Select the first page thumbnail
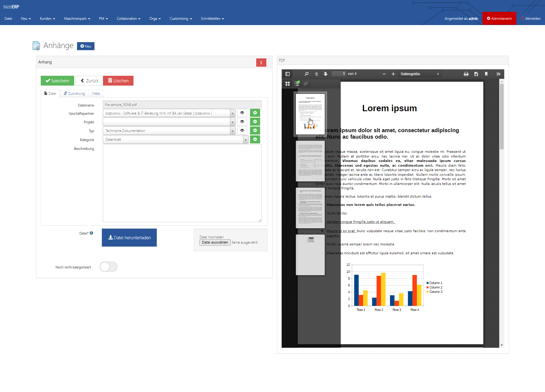The height and width of the screenshot is (392, 545). (x=310, y=114)
